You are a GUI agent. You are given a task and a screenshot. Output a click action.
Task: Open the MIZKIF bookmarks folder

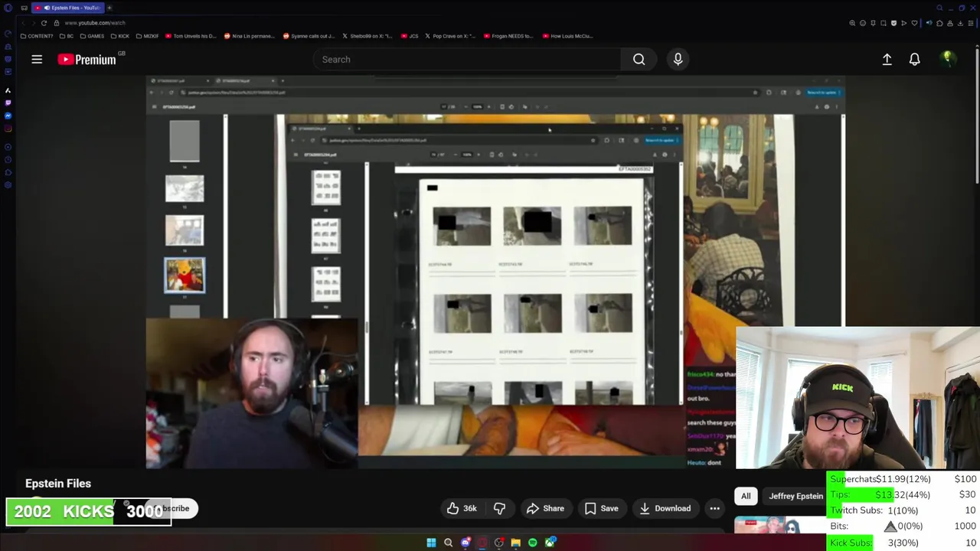147,36
